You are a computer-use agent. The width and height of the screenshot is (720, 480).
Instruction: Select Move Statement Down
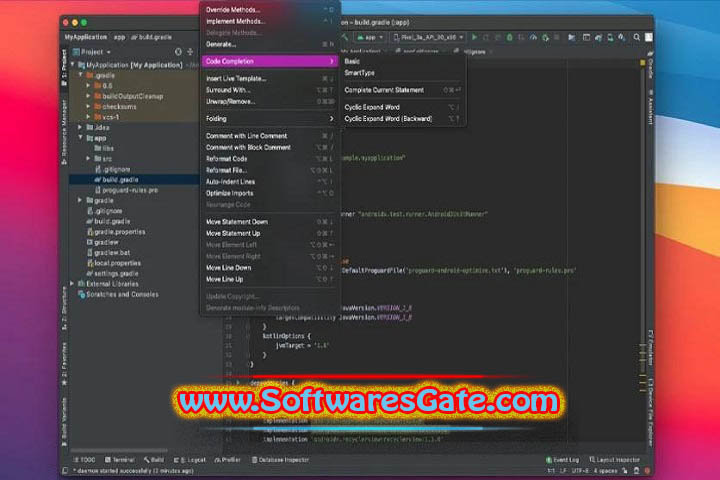click(270, 222)
